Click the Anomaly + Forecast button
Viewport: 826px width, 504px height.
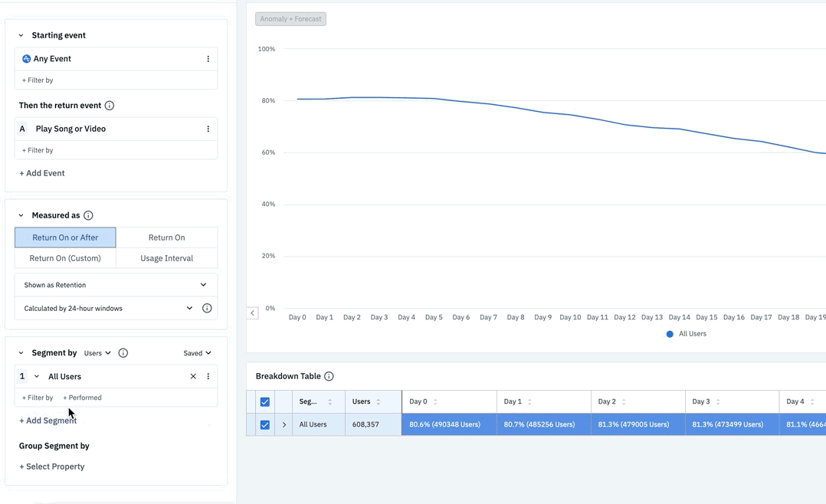[x=290, y=19]
